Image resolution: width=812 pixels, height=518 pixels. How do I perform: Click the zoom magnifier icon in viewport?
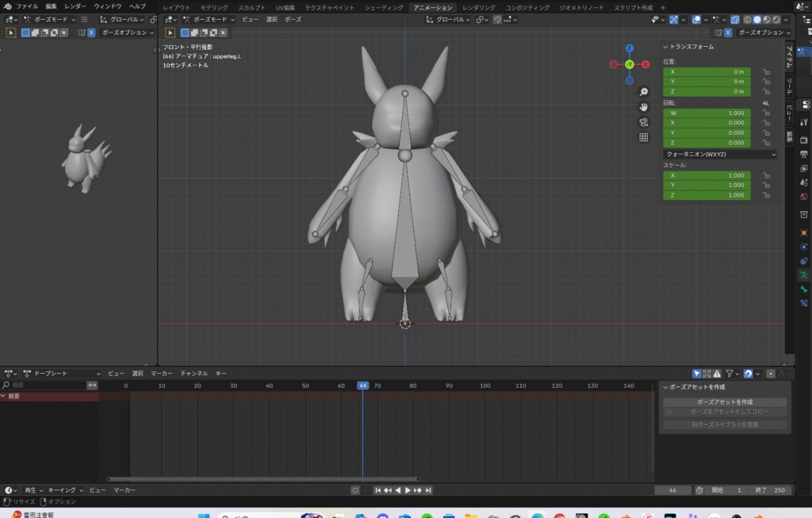(x=644, y=92)
